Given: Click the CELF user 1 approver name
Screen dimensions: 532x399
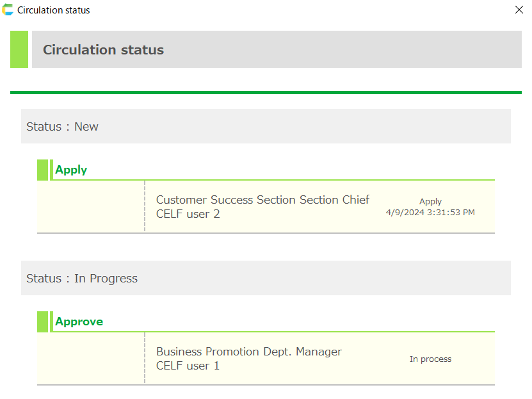Looking at the screenshot, I should 188,366.
